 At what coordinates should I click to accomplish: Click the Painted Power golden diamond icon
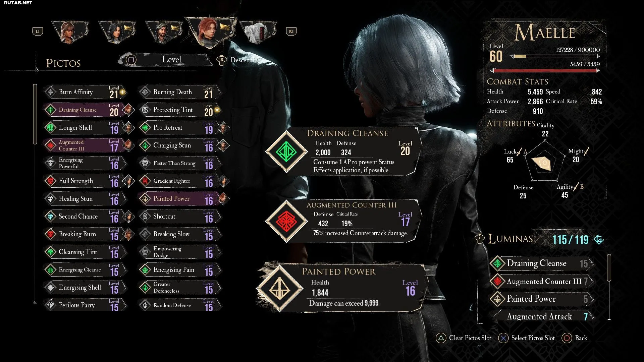tap(279, 288)
